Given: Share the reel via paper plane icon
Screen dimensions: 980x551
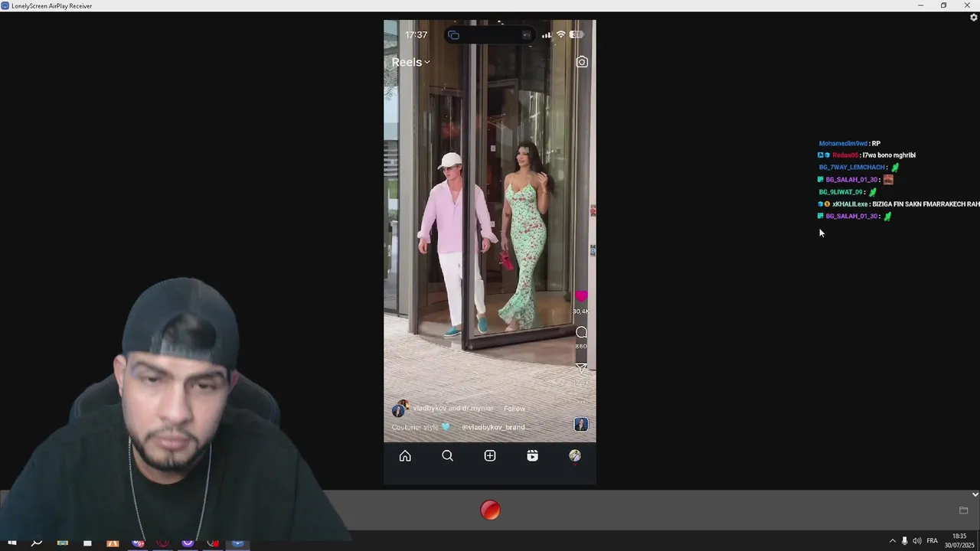Looking at the screenshot, I should tap(581, 368).
